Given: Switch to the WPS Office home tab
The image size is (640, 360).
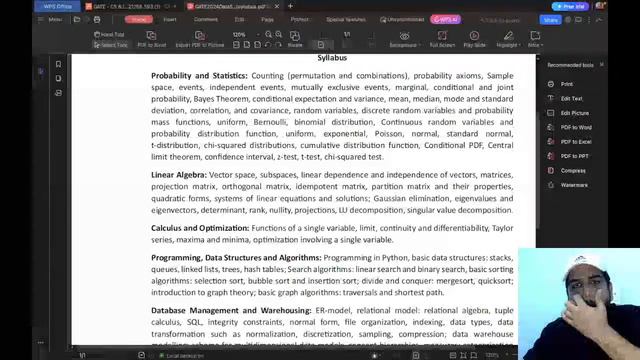Looking at the screenshot, I should [x=57, y=6].
